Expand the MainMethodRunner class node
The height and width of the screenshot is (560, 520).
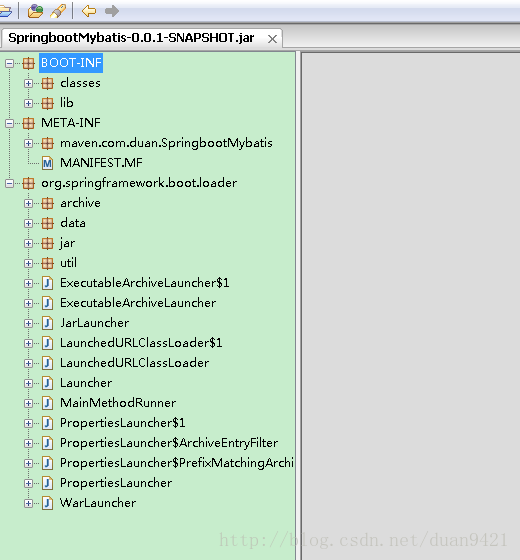point(28,403)
